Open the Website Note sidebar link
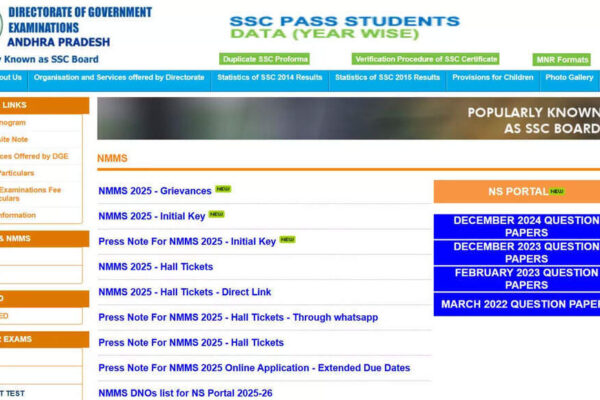 [x=14, y=139]
